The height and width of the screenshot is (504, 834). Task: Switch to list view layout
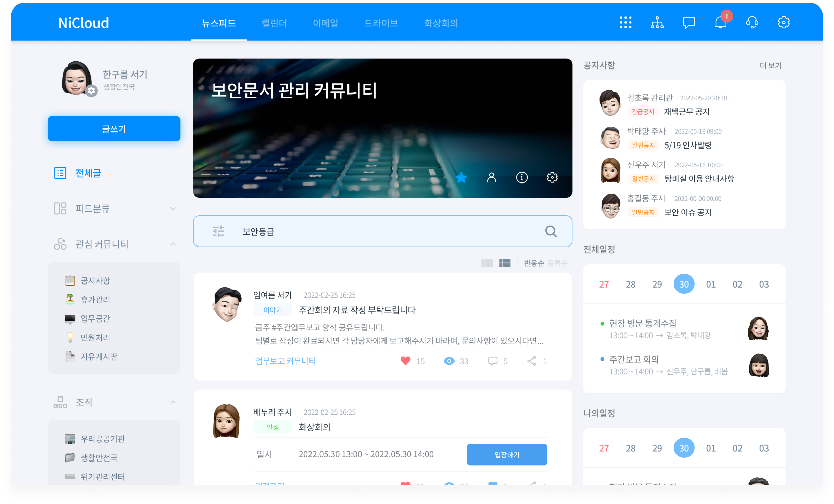tap(505, 263)
